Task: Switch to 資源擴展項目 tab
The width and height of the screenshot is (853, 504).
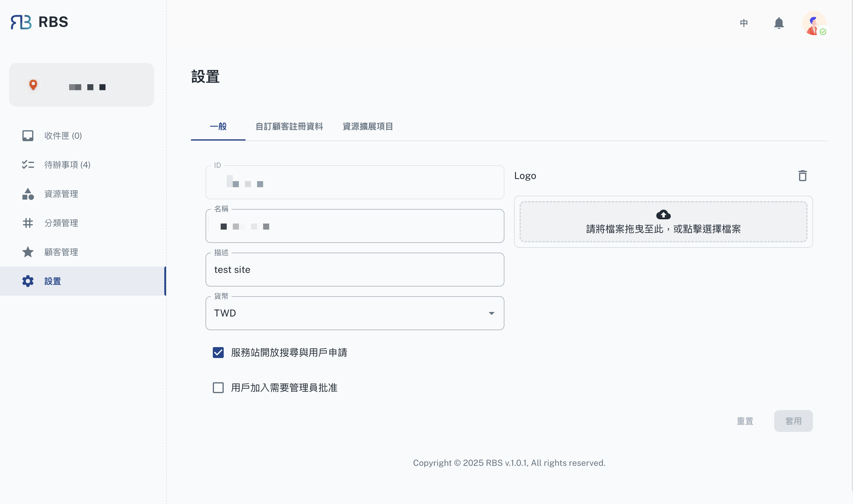Action: (368, 126)
